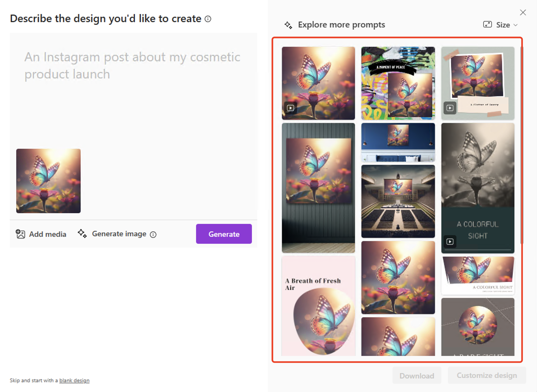The width and height of the screenshot is (537, 392).
Task: Click video badge on taped photo design
Action: pyautogui.click(x=450, y=108)
